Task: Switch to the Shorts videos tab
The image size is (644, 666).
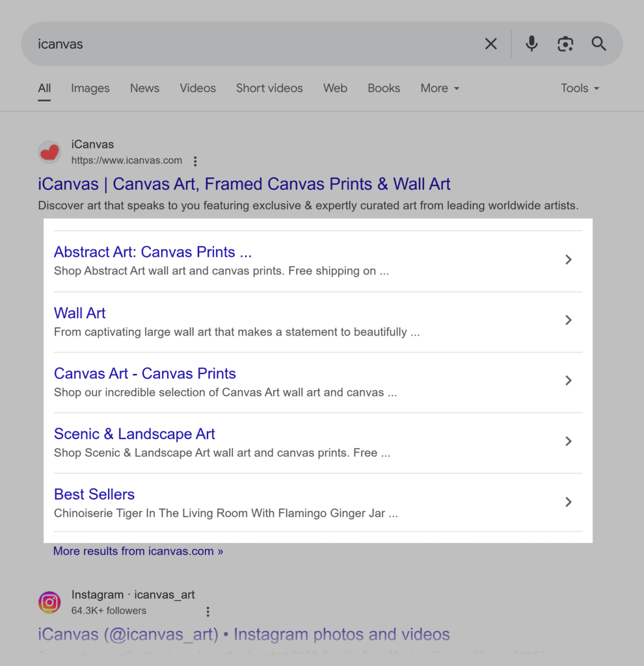Action: point(269,88)
